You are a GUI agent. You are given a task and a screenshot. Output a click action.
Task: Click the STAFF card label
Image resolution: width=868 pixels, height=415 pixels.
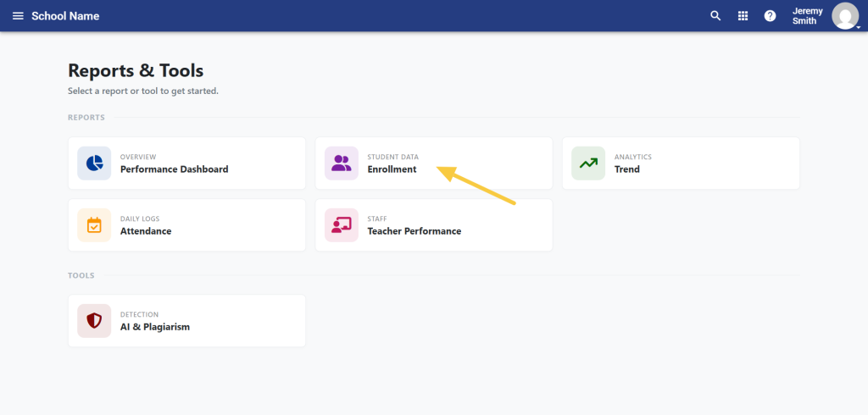click(x=377, y=219)
